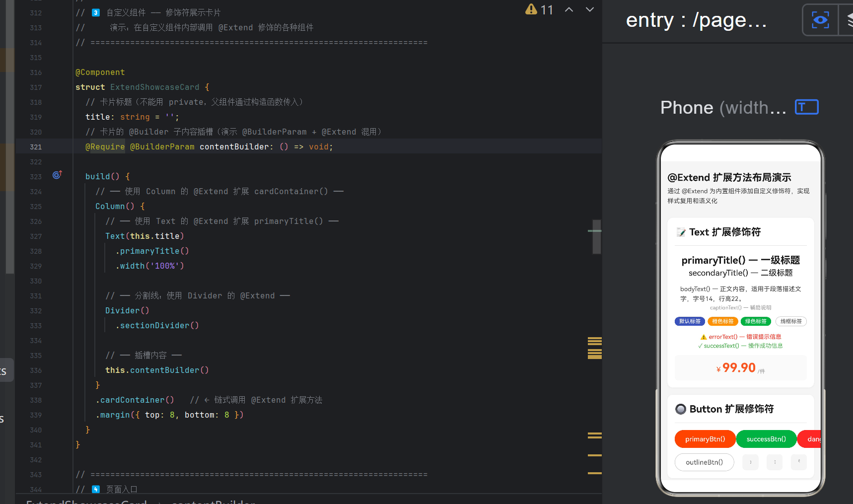Click Divider() on line 332
The image size is (853, 504).
pyautogui.click(x=127, y=310)
